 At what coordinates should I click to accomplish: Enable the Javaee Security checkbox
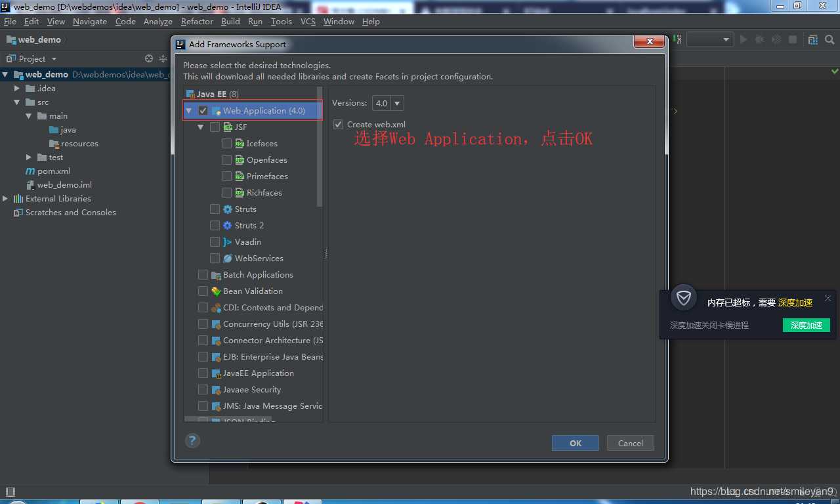click(203, 390)
